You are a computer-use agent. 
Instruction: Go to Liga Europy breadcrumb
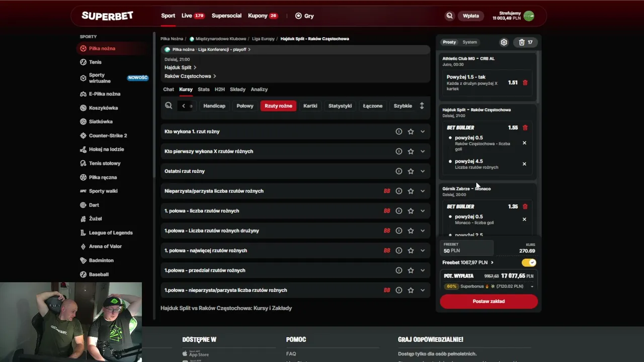pos(263,39)
